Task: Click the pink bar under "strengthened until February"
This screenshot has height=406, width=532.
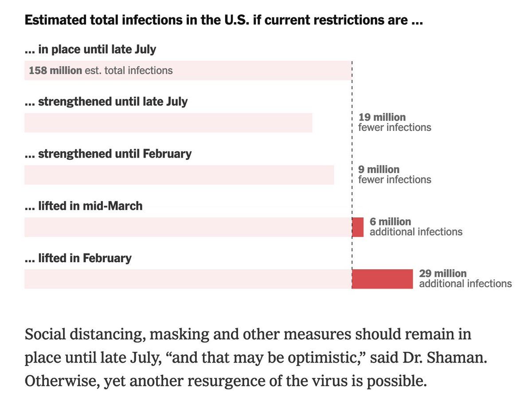Action: [x=179, y=175]
